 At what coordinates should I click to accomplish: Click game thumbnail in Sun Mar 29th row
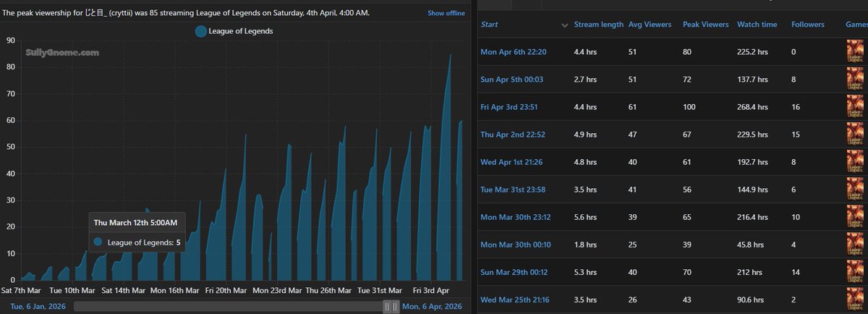coord(856,272)
